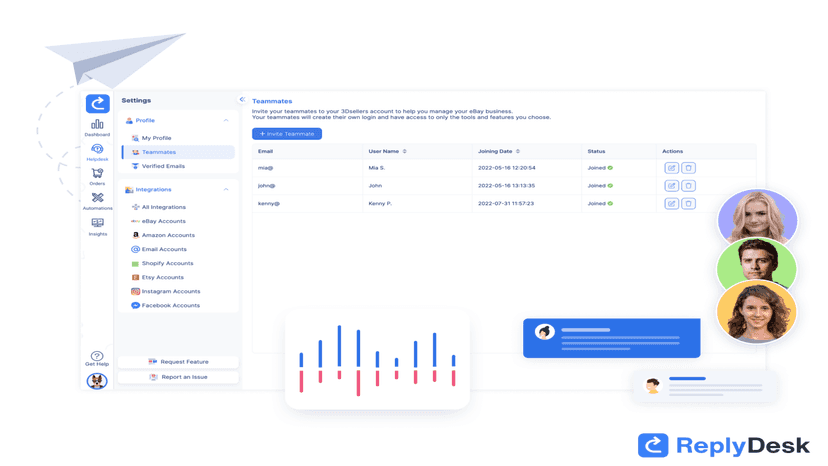
Task: Click the Get Help question icon
Action: pos(97,356)
